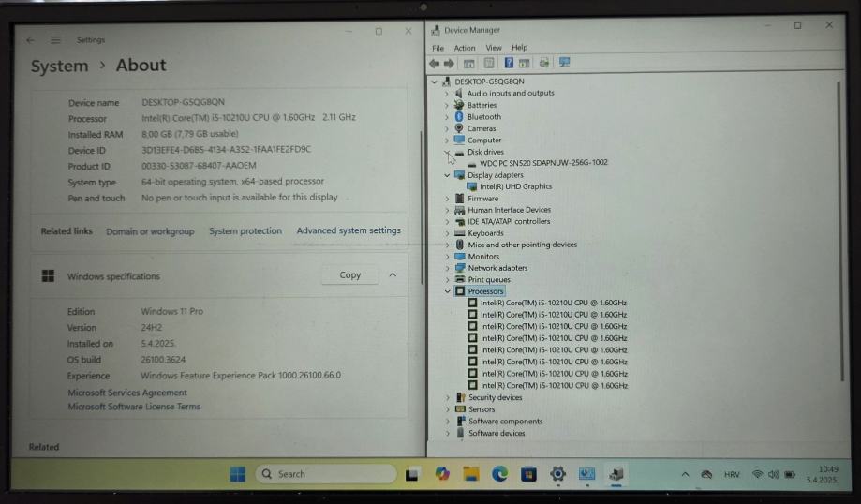Select the first Intel Core i5-10210U processor entry
Viewport: 861px width, 504px height.
554,304
